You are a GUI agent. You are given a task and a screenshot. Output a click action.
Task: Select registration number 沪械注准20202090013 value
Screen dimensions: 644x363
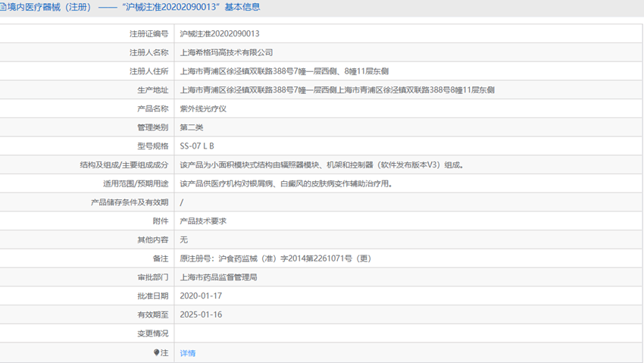[x=220, y=33]
